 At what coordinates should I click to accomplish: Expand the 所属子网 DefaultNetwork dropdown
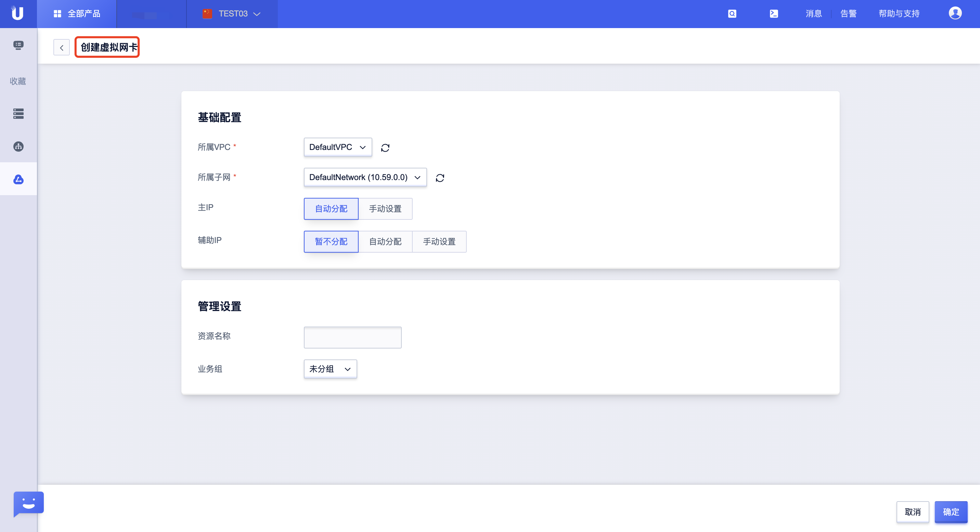(365, 177)
